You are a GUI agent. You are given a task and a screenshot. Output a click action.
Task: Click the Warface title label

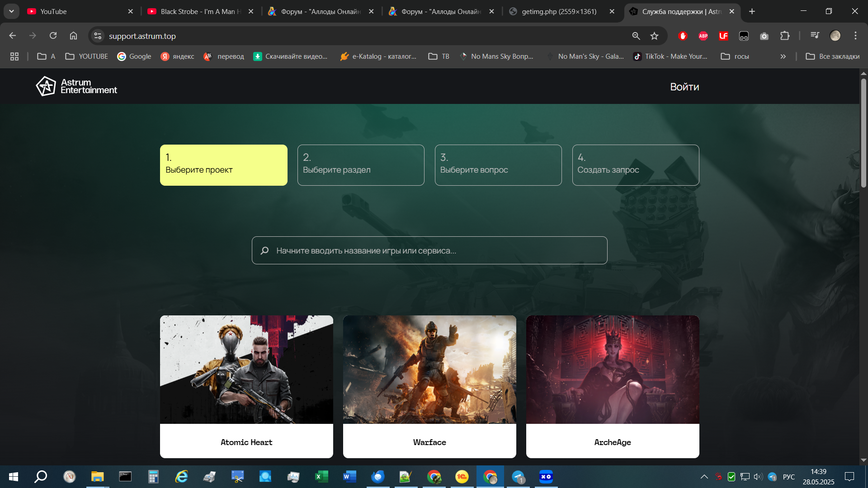(x=429, y=442)
